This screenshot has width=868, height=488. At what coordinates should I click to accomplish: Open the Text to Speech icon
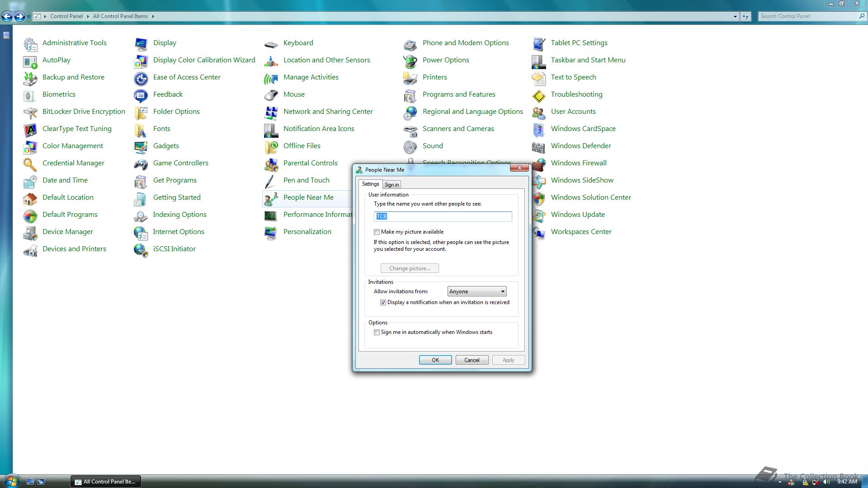539,79
